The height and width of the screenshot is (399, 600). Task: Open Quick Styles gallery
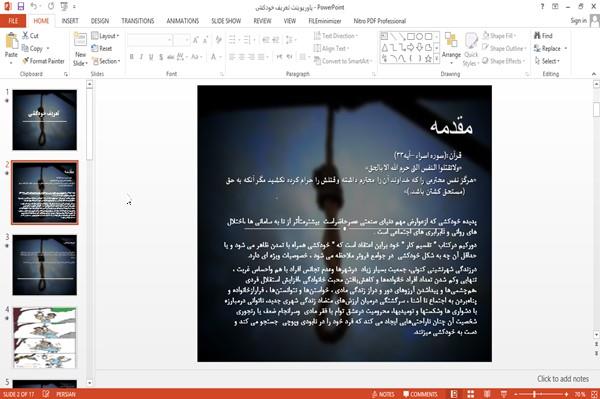click(x=471, y=49)
